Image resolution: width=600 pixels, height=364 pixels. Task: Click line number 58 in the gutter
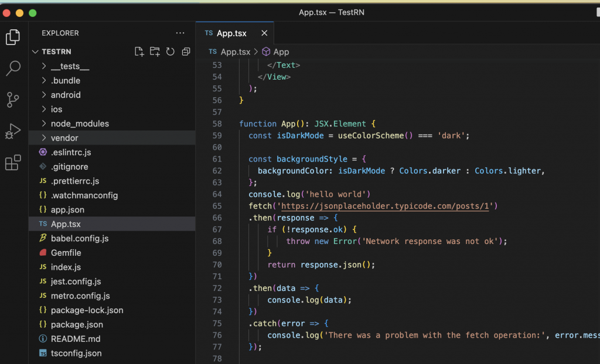click(x=217, y=124)
